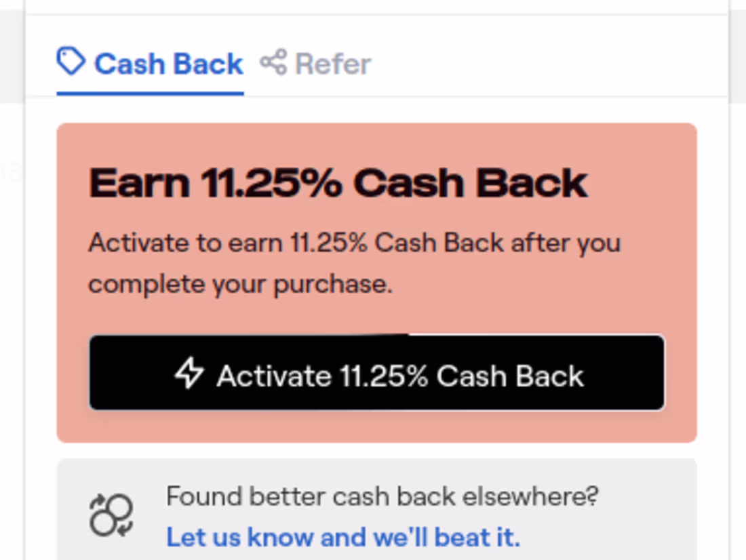The width and height of the screenshot is (746, 560).
Task: Click the share icon next to Refer
Action: click(x=273, y=63)
